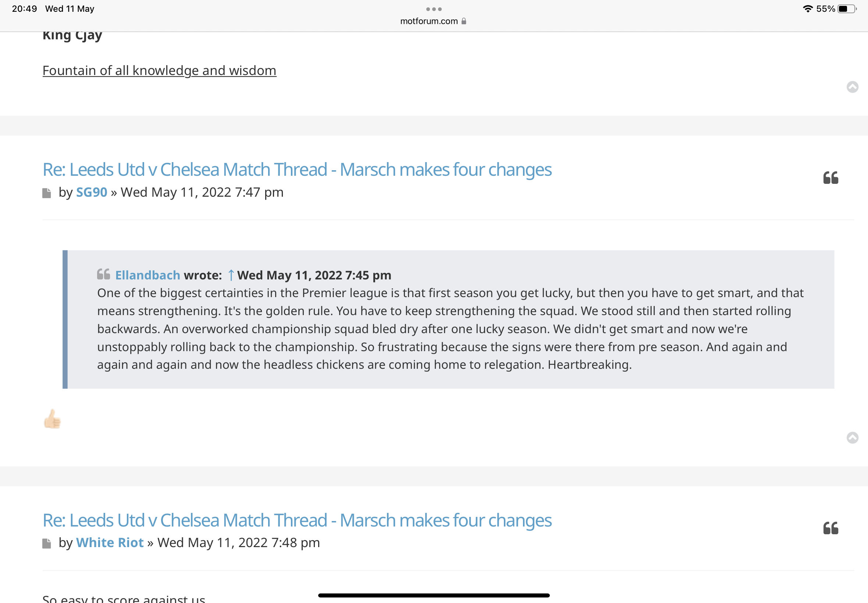Image resolution: width=868 pixels, height=603 pixels.
Task: Open White Riot's post title link
Action: [x=297, y=520]
